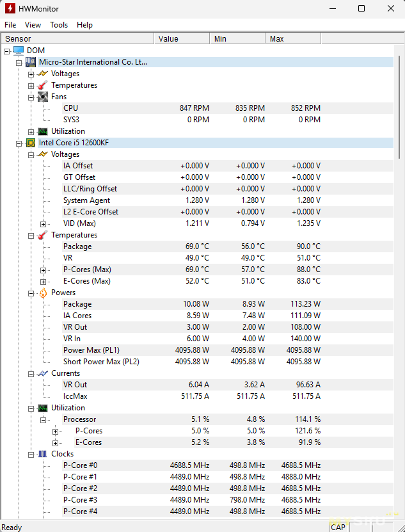
Task: Expand the VID (Max) voltage entry
Action: point(43,223)
